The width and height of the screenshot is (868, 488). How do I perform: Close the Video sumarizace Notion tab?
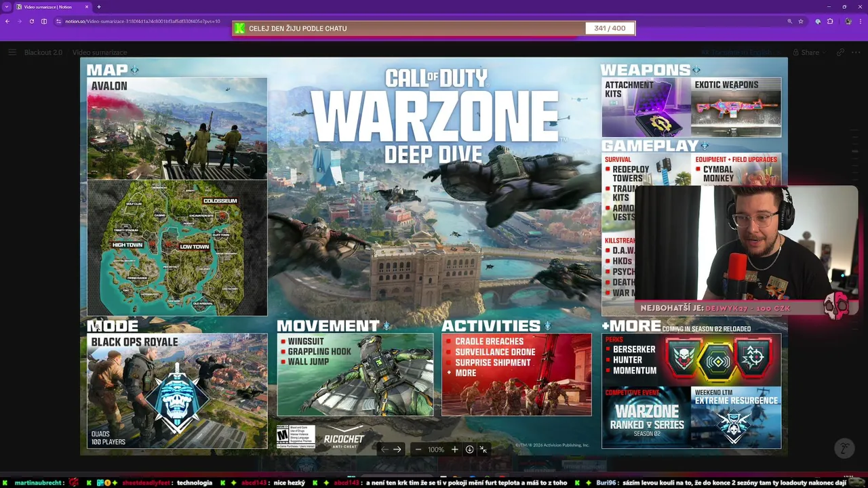point(87,7)
